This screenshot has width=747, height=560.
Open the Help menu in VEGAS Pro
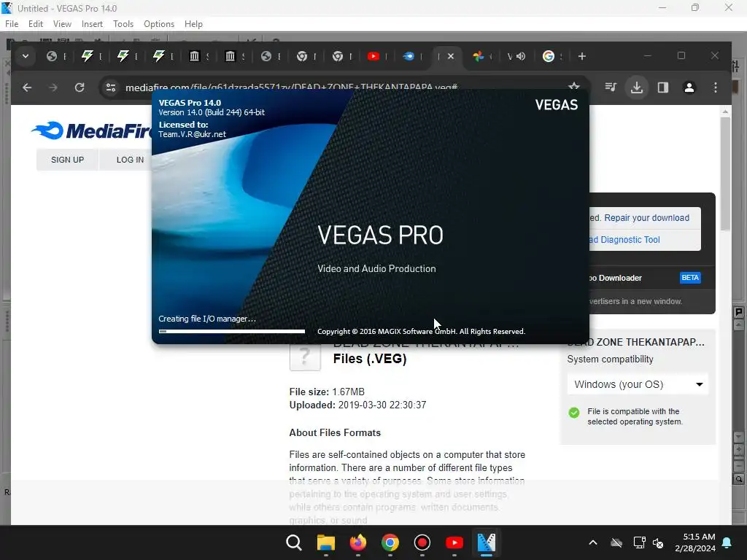point(193,24)
